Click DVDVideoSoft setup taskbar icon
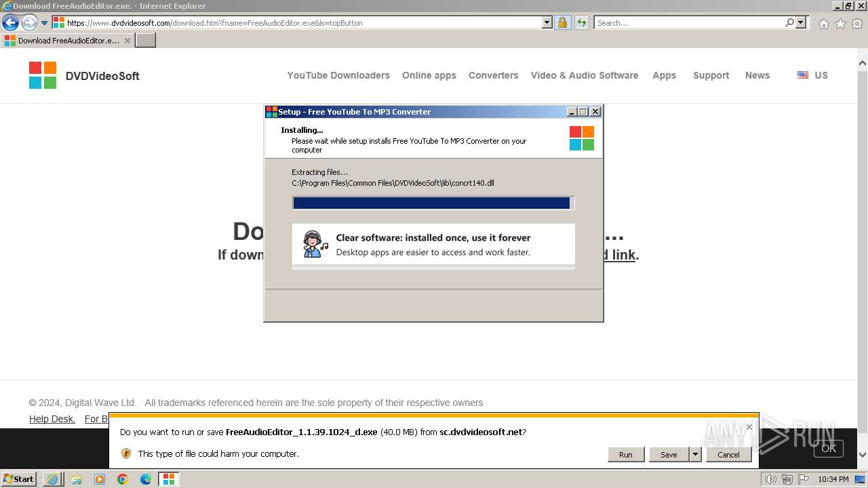 168,479
